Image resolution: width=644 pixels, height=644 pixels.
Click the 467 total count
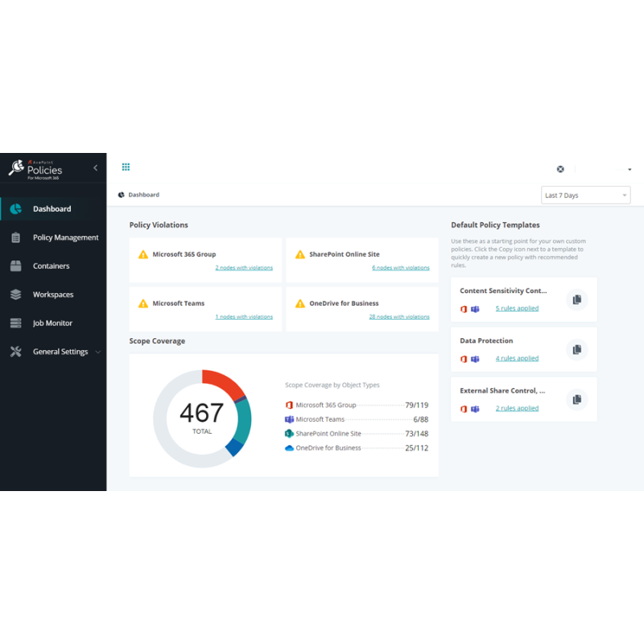click(x=202, y=413)
